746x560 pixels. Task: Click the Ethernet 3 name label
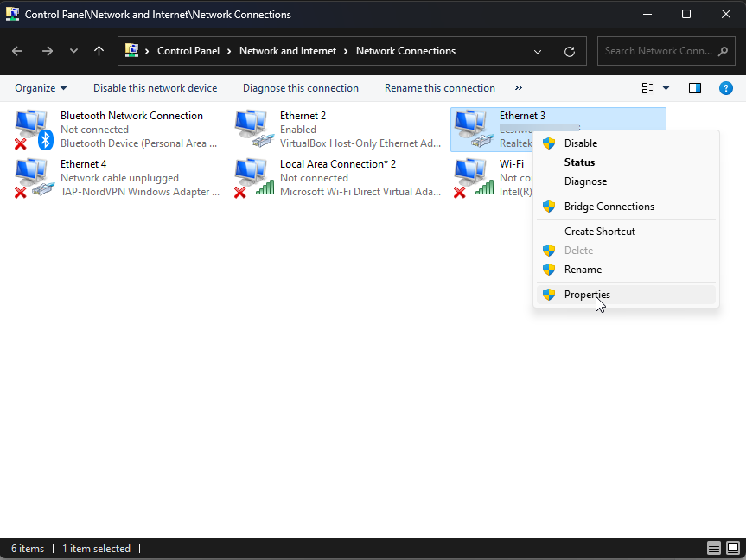[522, 116]
